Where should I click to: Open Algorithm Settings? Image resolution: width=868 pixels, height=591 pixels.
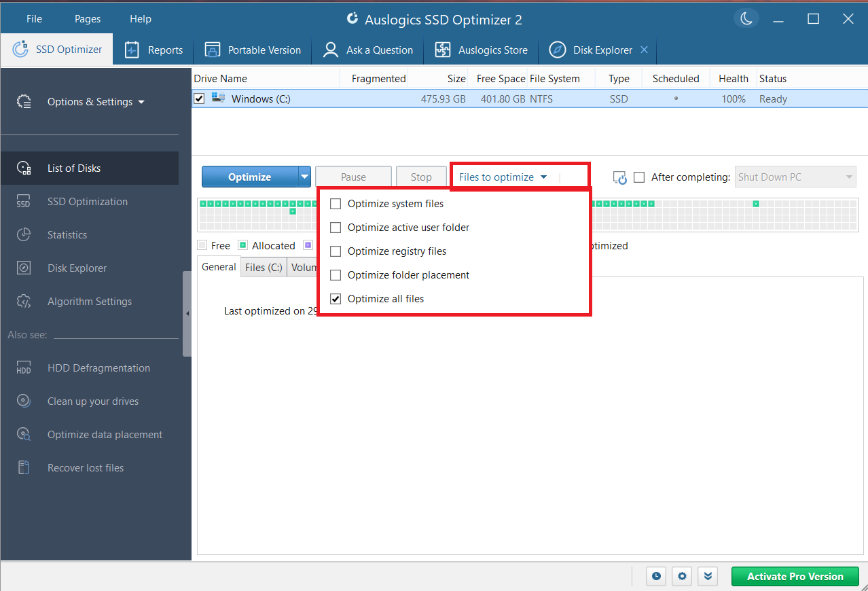(x=89, y=301)
